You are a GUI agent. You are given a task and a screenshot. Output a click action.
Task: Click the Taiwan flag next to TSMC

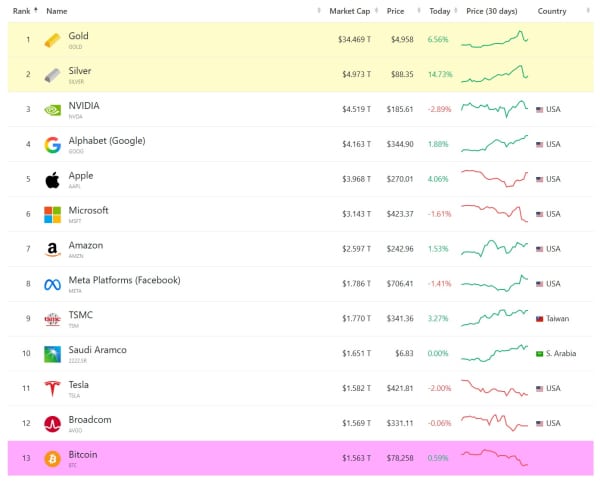540,319
